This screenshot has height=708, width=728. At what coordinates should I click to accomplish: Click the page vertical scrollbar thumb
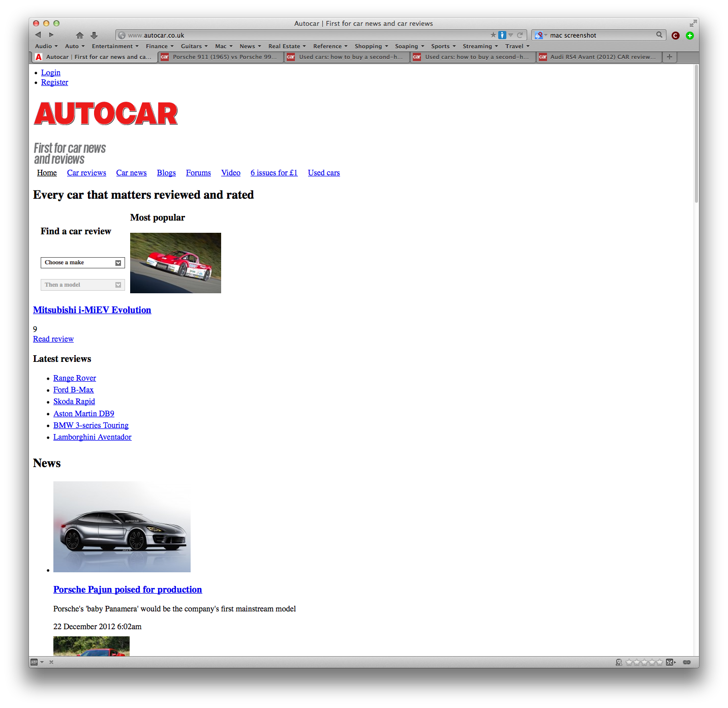tap(696, 134)
